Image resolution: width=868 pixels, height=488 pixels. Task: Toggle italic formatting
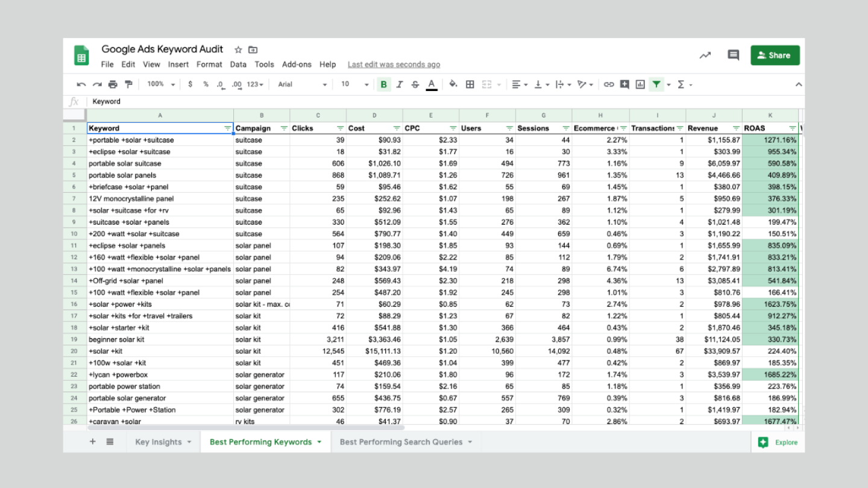[x=399, y=84]
